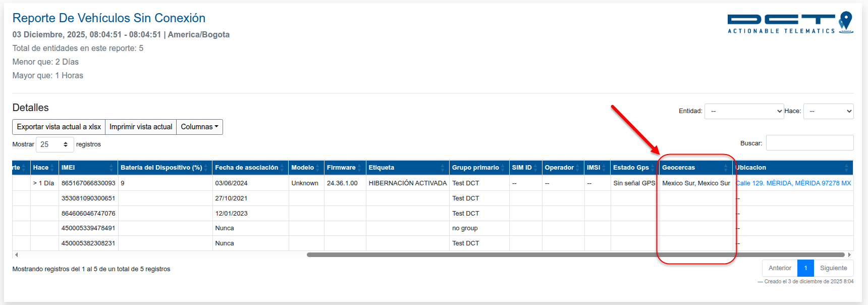Click Exportar vista actual a xlsx

(59, 127)
